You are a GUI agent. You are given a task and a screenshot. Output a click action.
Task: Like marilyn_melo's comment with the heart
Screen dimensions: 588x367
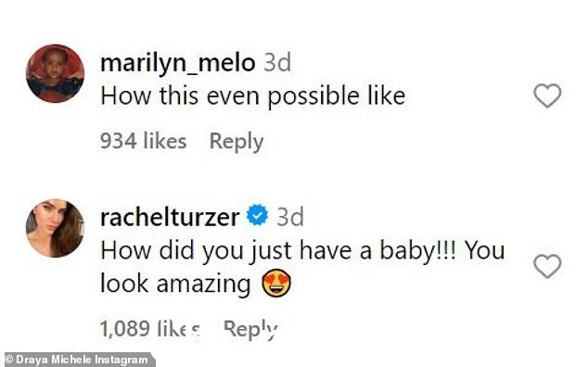click(x=547, y=95)
